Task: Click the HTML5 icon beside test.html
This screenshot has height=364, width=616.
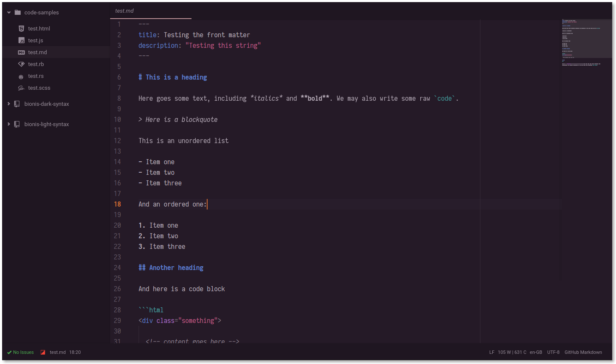Action: [21, 28]
